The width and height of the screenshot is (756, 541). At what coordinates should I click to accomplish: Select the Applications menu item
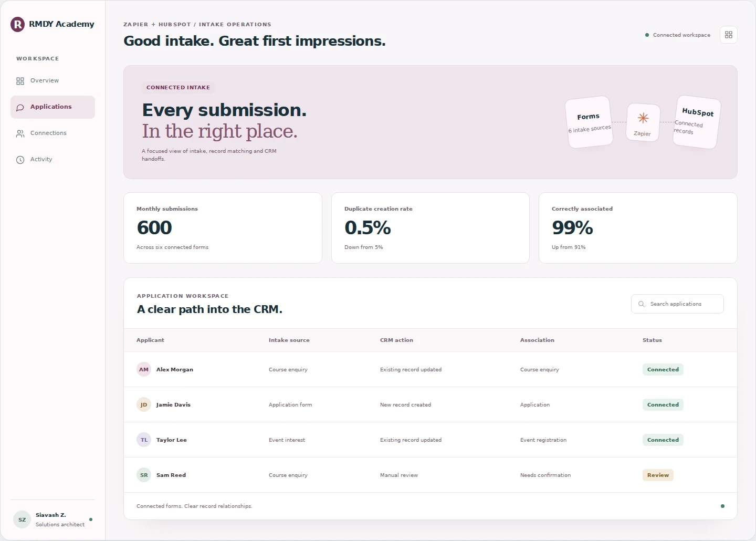(52, 107)
